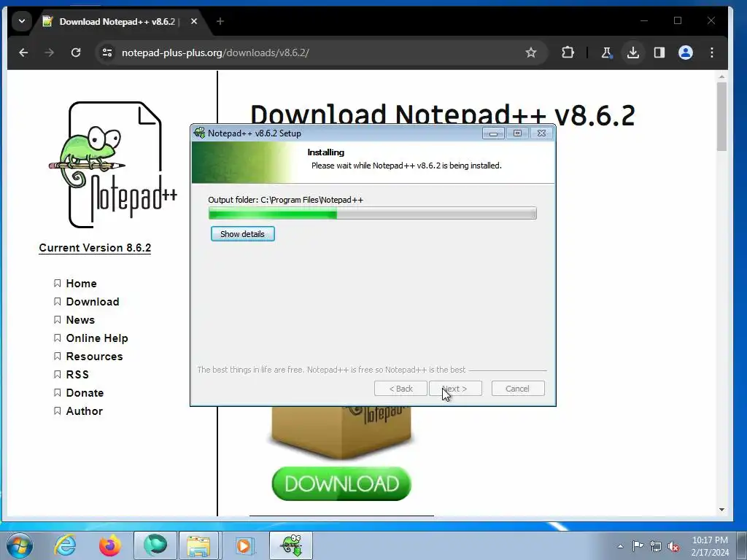Open the News sidebar link
Screen dimensions: 747x560
(80, 320)
